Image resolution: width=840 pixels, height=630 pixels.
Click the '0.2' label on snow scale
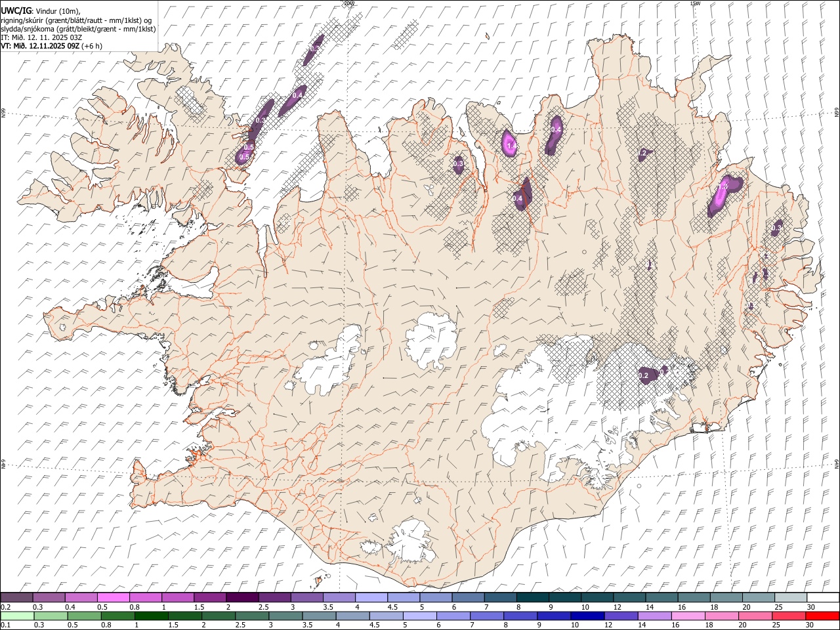5,607
